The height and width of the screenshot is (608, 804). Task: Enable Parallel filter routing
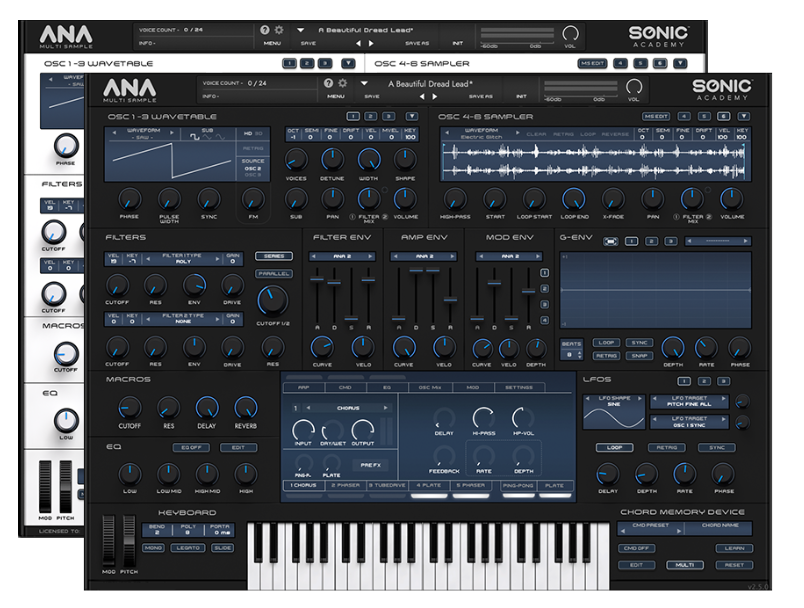[x=274, y=274]
